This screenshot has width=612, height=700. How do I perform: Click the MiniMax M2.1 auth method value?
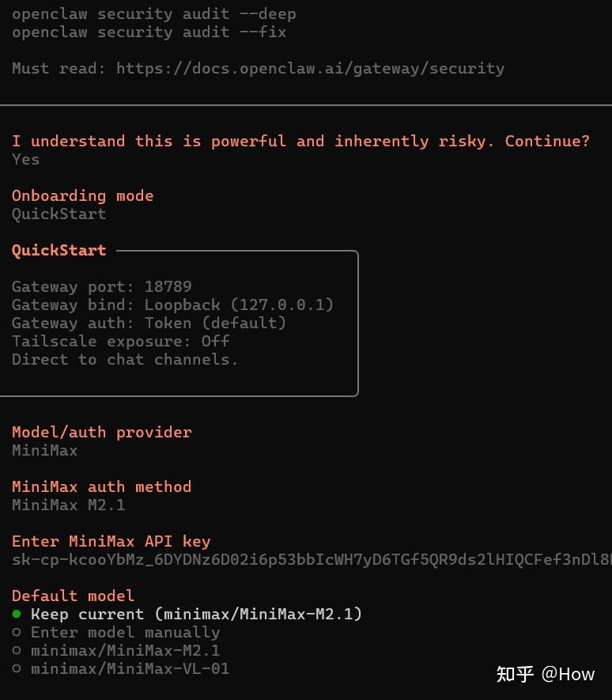68,505
